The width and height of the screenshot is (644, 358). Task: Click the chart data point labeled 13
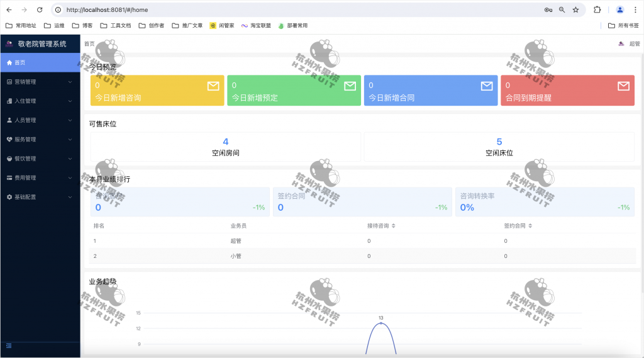coord(380,323)
